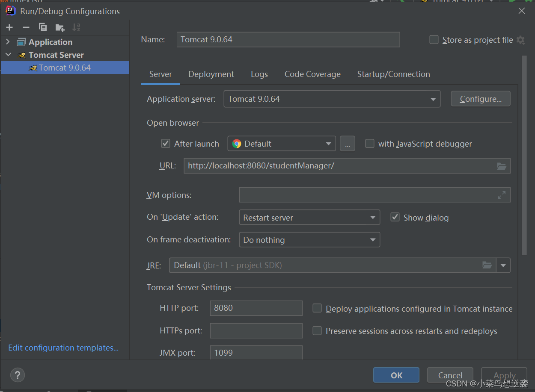Open browser selection ellipsis button
Image resolution: width=535 pixels, height=392 pixels.
tap(347, 144)
